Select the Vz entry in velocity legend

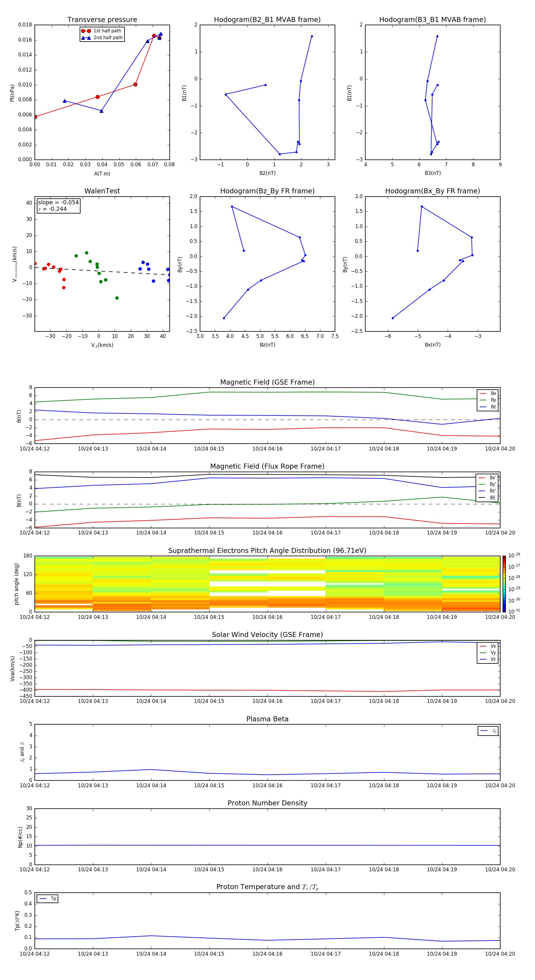(488, 659)
